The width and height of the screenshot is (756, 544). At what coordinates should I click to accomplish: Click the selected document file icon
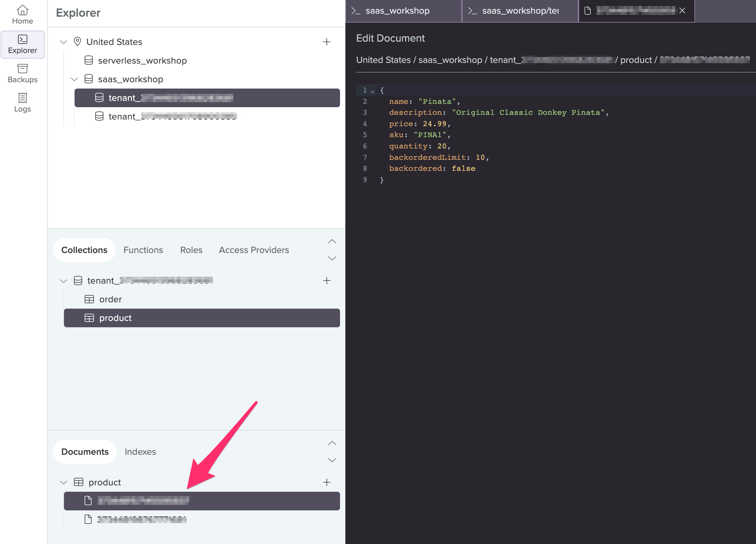point(88,501)
